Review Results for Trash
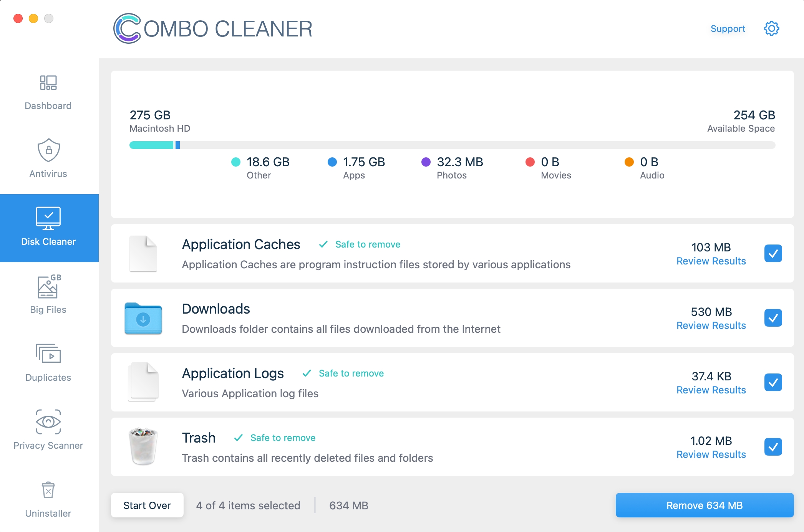Viewport: 804px width, 532px height. (x=711, y=454)
